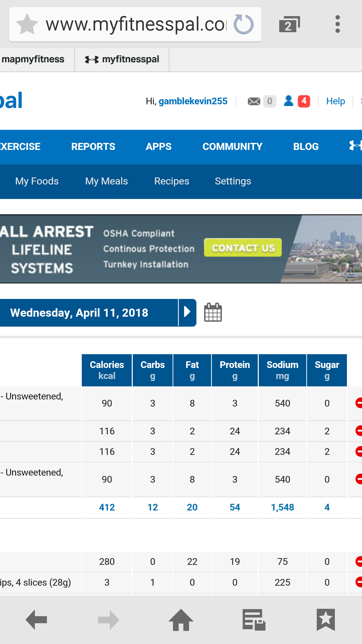The width and height of the screenshot is (362, 644).
Task: Tap the grey 0 message count badge
Action: [x=269, y=101]
